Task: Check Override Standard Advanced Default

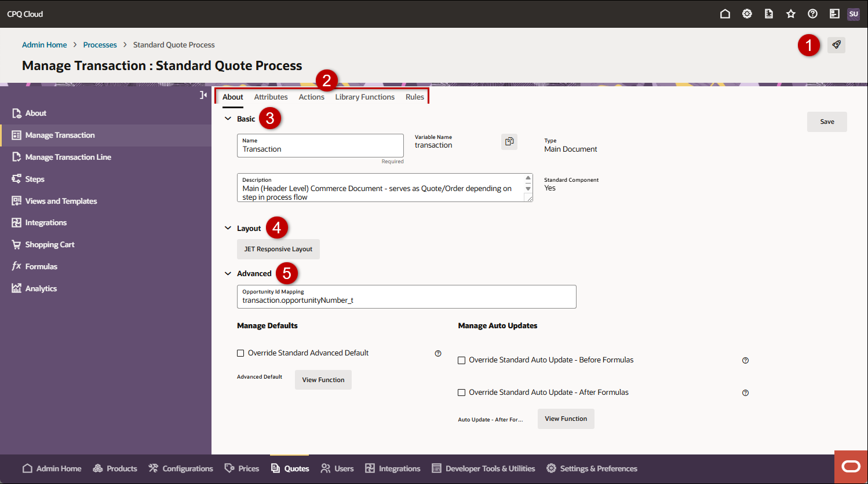Action: tap(240, 353)
